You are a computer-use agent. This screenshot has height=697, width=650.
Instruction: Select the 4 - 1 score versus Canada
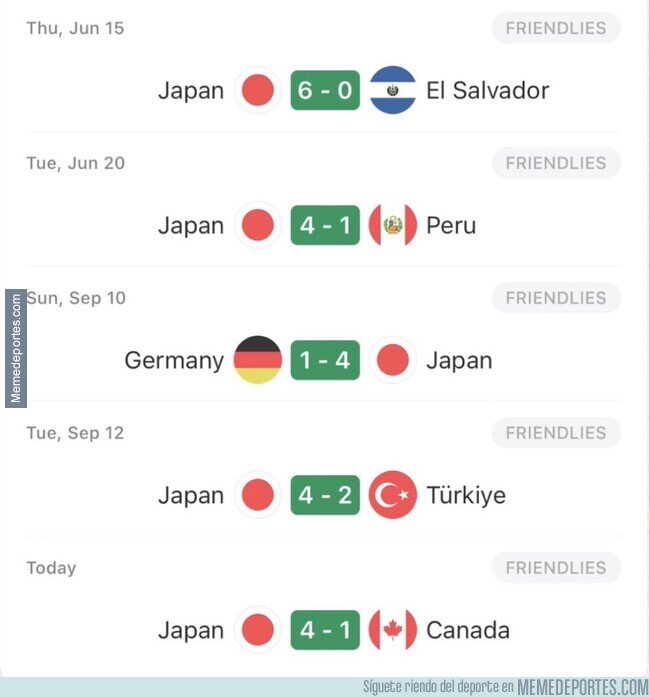325,630
